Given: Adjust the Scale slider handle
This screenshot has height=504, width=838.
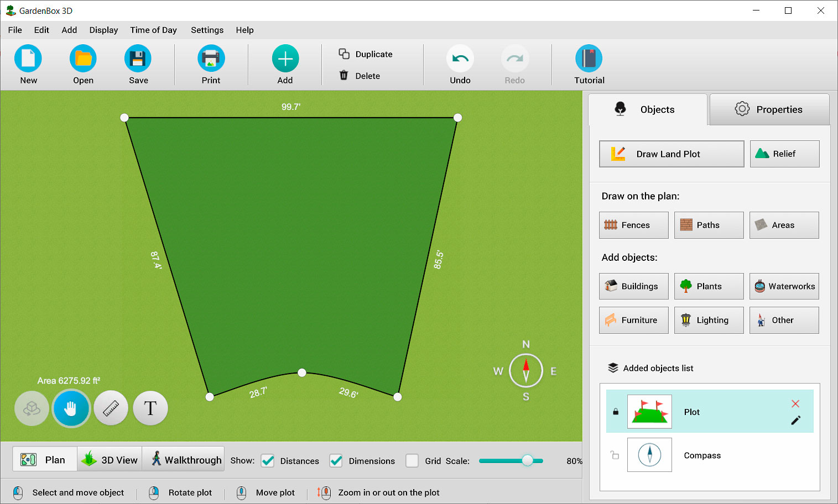Looking at the screenshot, I should click(x=528, y=461).
